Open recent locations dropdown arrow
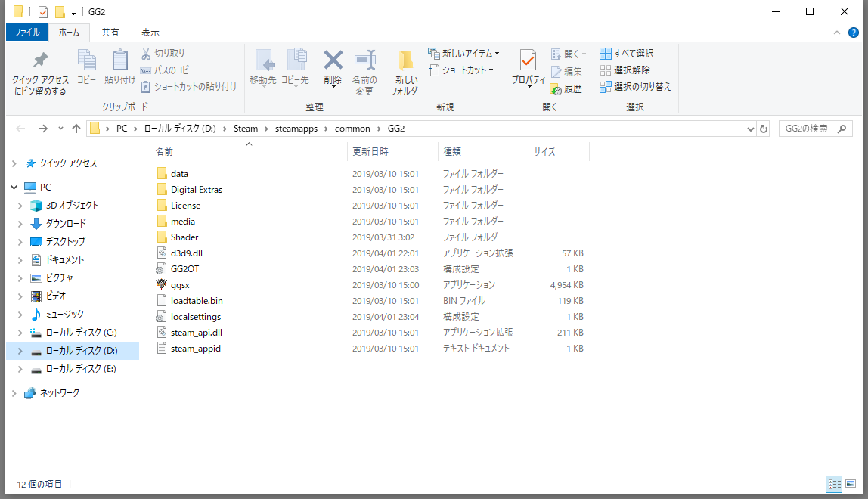 (x=60, y=129)
